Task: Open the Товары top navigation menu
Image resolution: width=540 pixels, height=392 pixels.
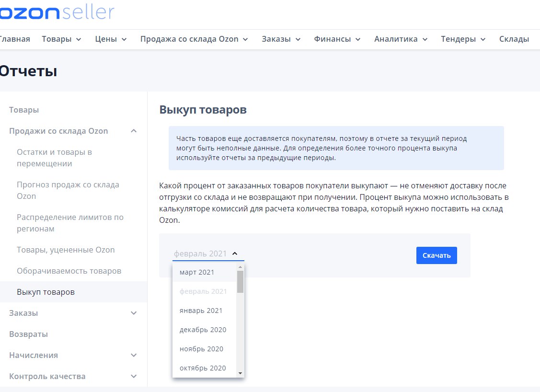Action: click(x=61, y=39)
